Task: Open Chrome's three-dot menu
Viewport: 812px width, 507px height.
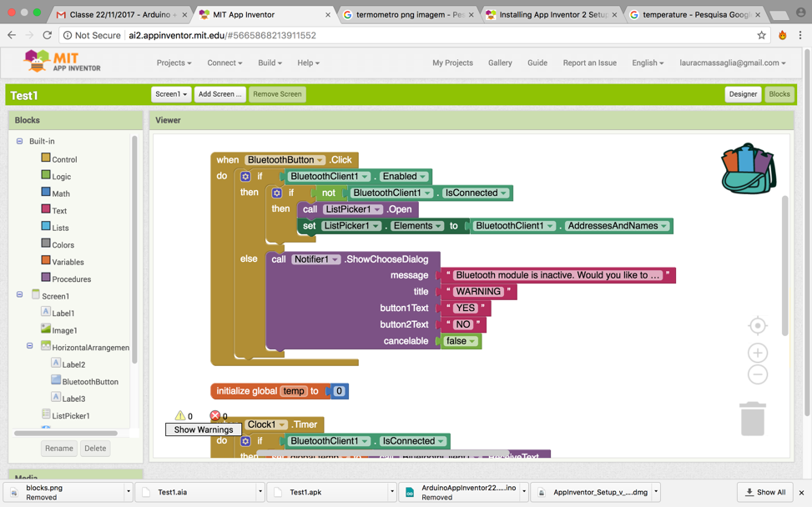Action: point(800,35)
